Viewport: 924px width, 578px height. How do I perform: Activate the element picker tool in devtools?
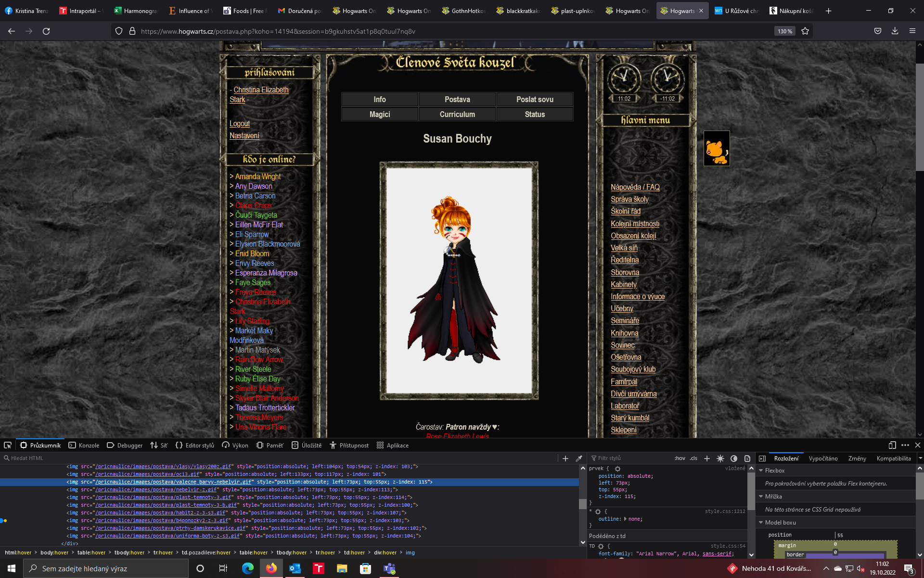[8, 445]
